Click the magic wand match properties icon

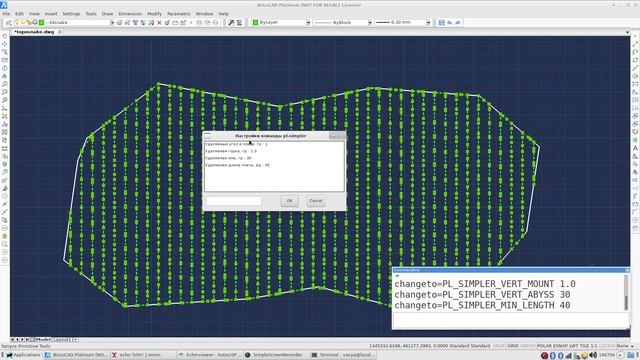click(x=231, y=22)
